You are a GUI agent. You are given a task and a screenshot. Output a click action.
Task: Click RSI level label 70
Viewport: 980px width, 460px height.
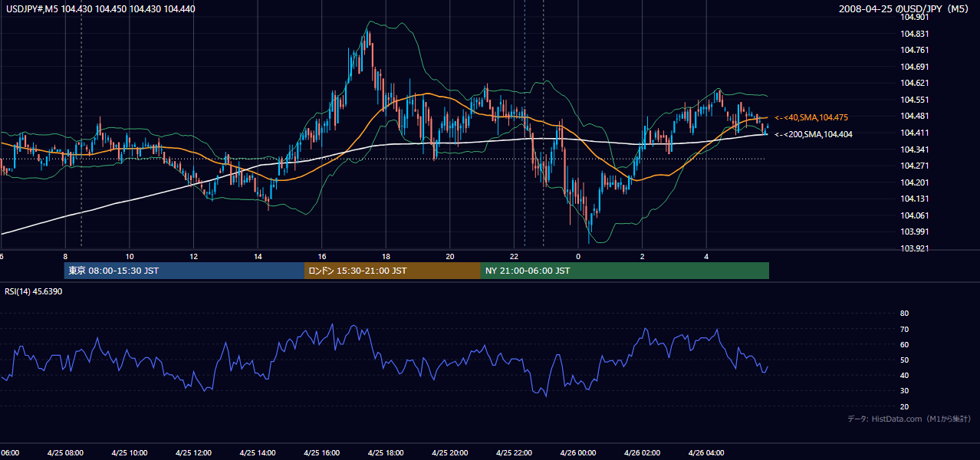(904, 329)
